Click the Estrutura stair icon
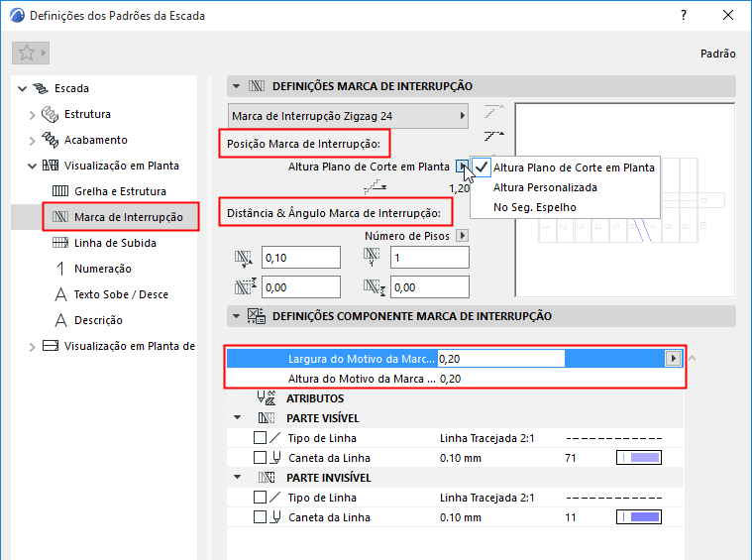The width and height of the screenshot is (752, 560). [x=50, y=115]
